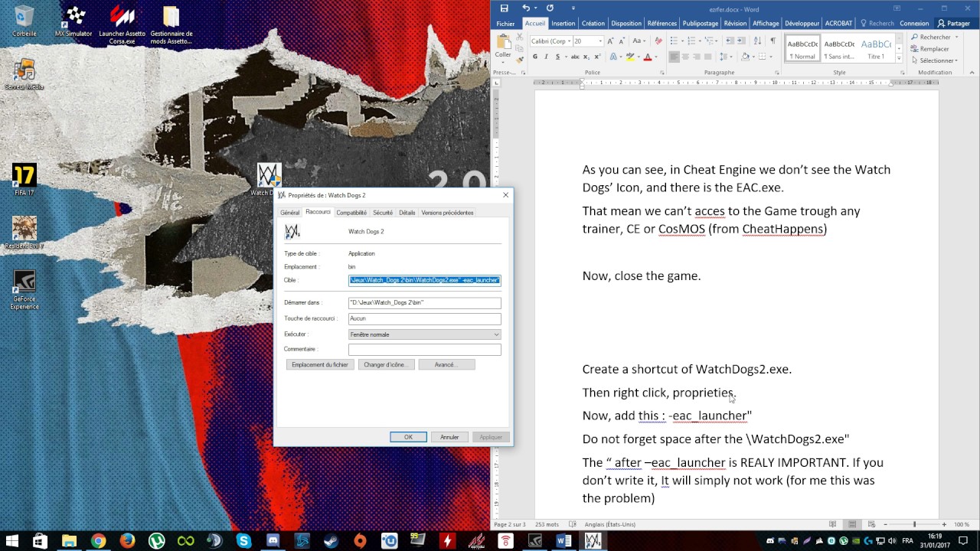Center text in Word ribbon
The width and height of the screenshot is (980, 551).
[685, 57]
